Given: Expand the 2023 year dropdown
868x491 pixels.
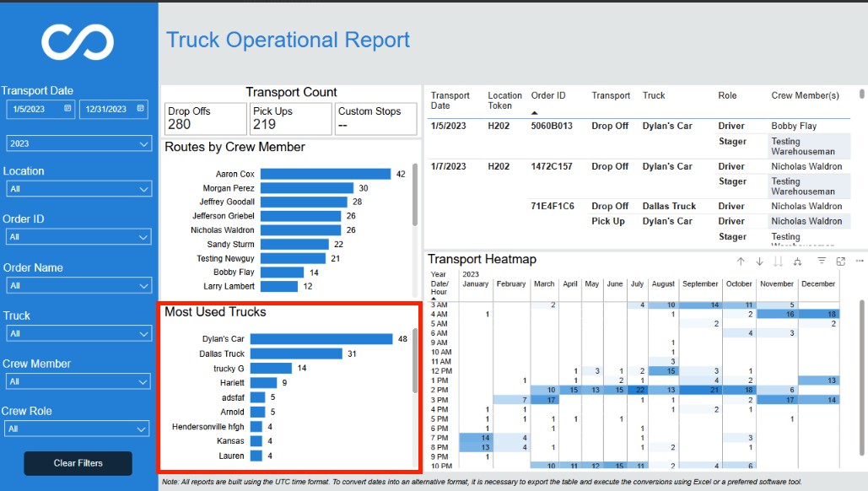Looking at the screenshot, I should pos(78,143).
